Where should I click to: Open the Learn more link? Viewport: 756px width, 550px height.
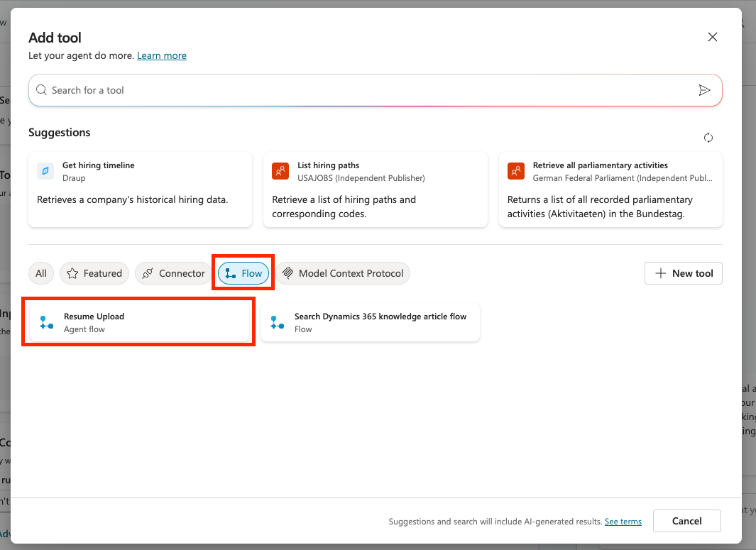[x=162, y=55]
